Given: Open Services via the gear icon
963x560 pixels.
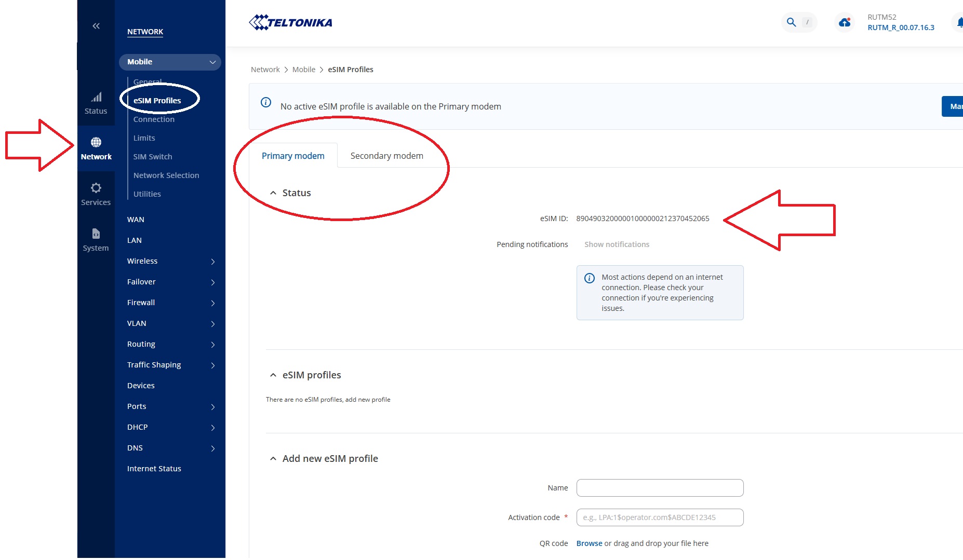Looking at the screenshot, I should pos(96,188).
